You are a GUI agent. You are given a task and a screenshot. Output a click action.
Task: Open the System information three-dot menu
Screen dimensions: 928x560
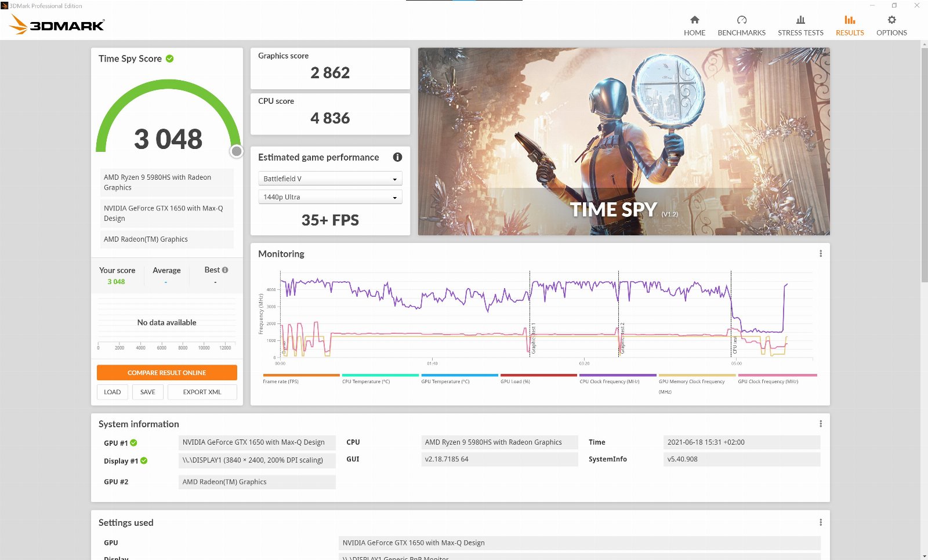coord(820,424)
